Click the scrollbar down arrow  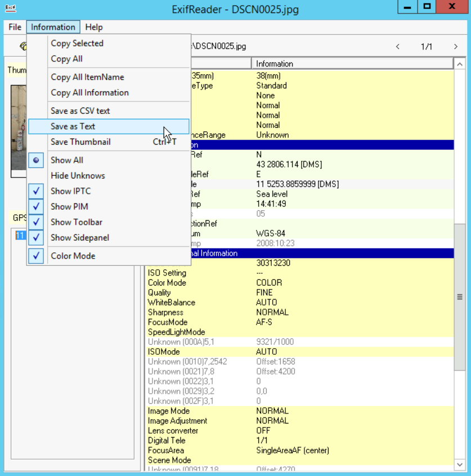(x=459, y=464)
